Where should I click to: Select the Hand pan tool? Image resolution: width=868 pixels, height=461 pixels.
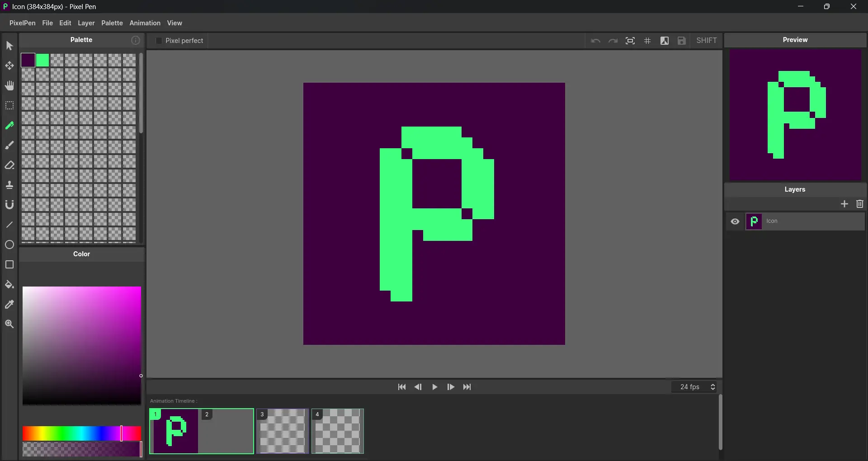tap(9, 85)
